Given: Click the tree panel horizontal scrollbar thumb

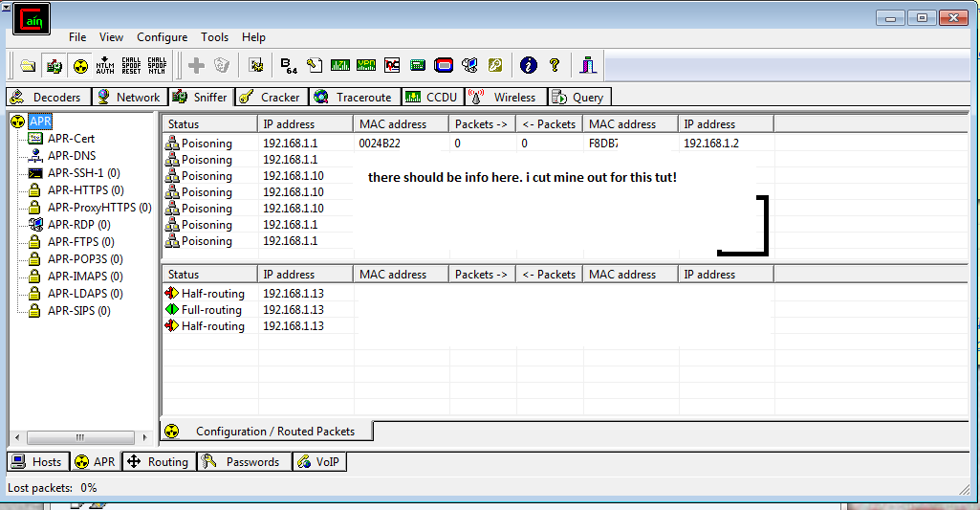Looking at the screenshot, I should point(80,437).
